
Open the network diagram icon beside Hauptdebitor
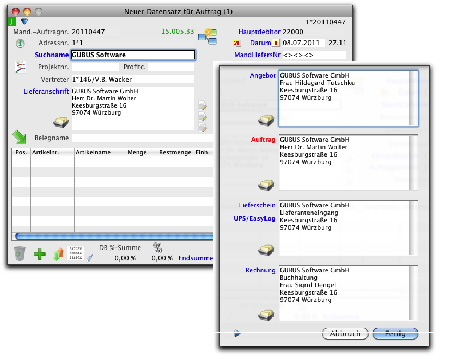click(x=207, y=36)
